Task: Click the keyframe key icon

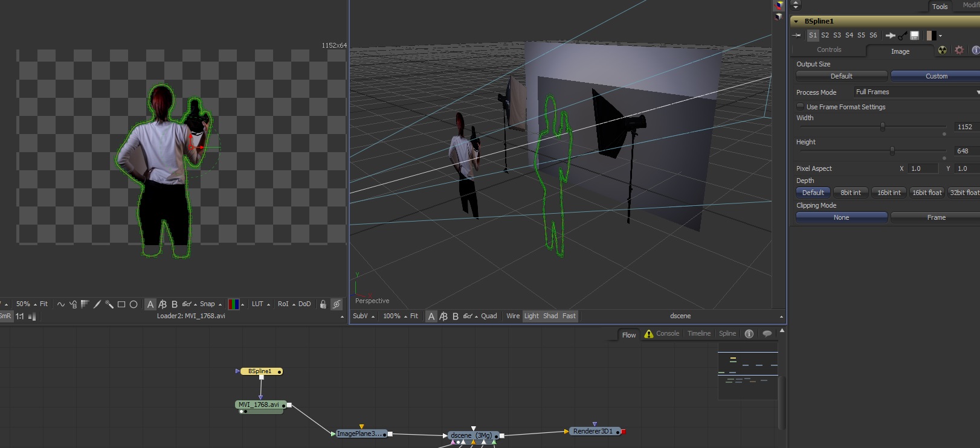Action: (x=903, y=36)
